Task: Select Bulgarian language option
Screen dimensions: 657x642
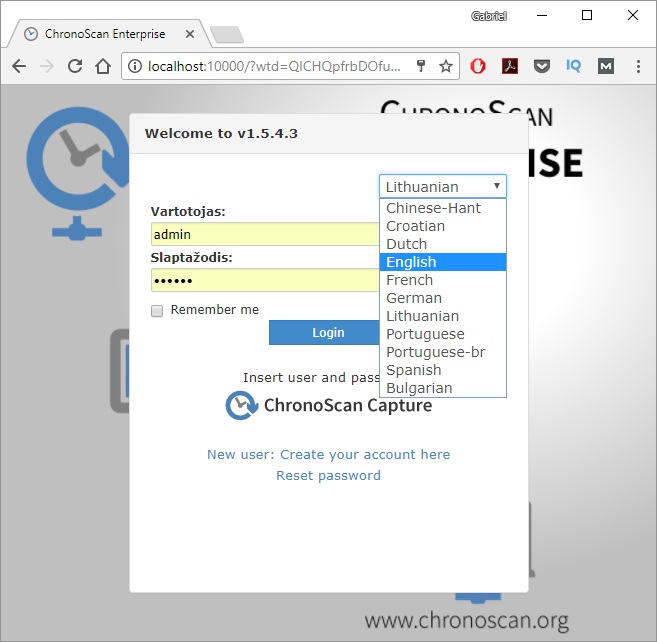Action: 443,388
